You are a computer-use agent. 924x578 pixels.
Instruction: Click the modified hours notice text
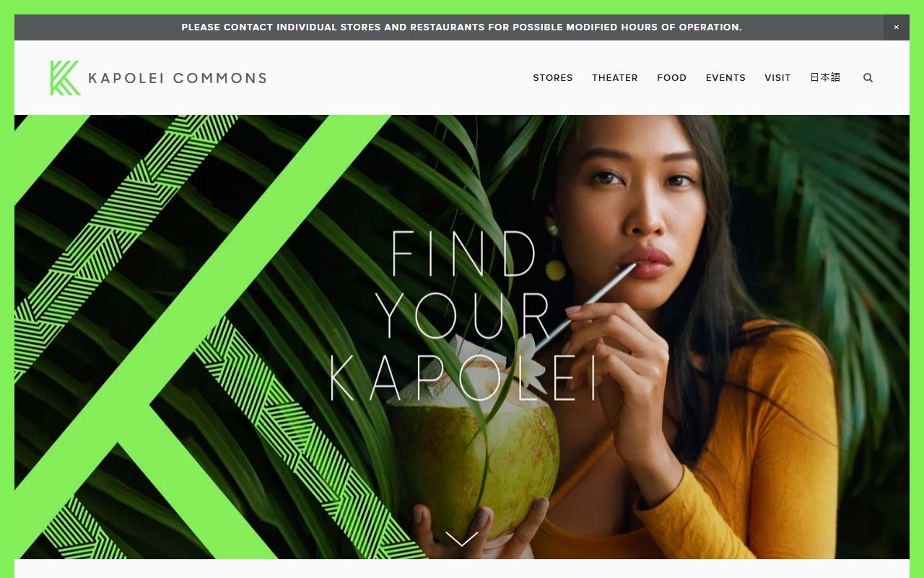coord(461,27)
